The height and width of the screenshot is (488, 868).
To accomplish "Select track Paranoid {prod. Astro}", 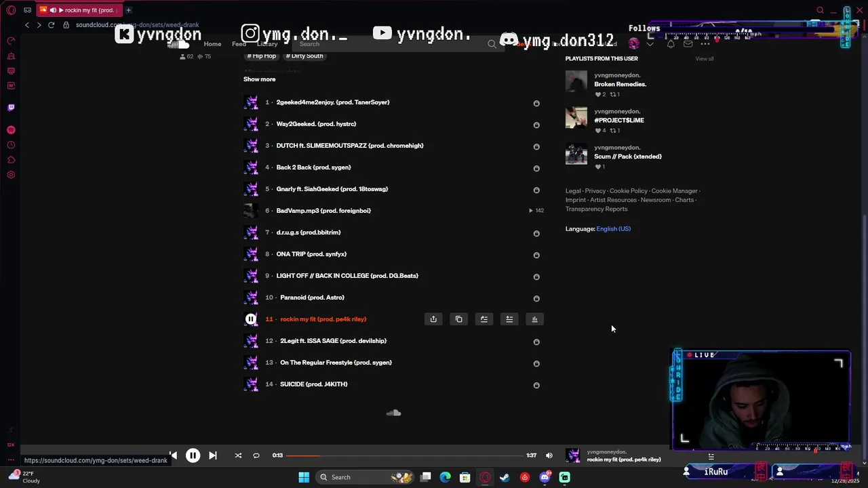I will pos(312,298).
